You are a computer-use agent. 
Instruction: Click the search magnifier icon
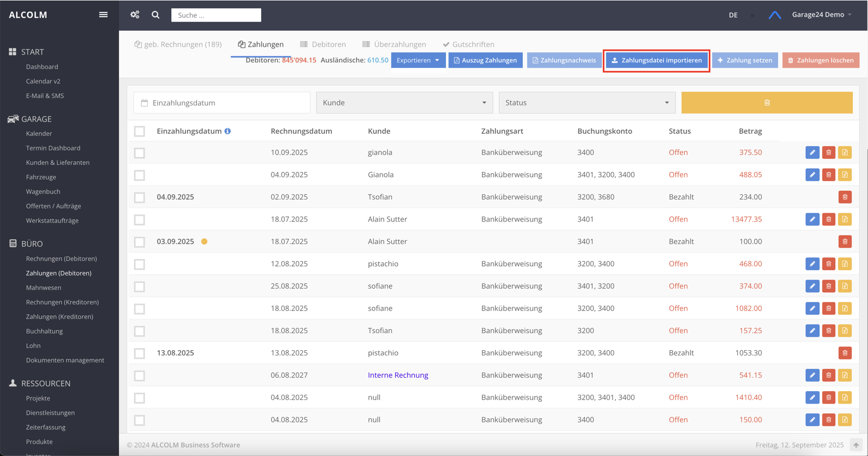coord(156,15)
